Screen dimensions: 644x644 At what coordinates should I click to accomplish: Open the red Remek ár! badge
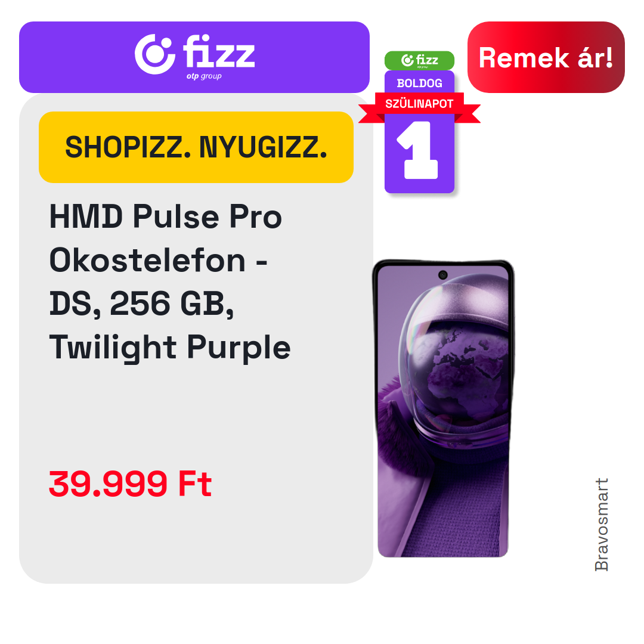click(546, 57)
